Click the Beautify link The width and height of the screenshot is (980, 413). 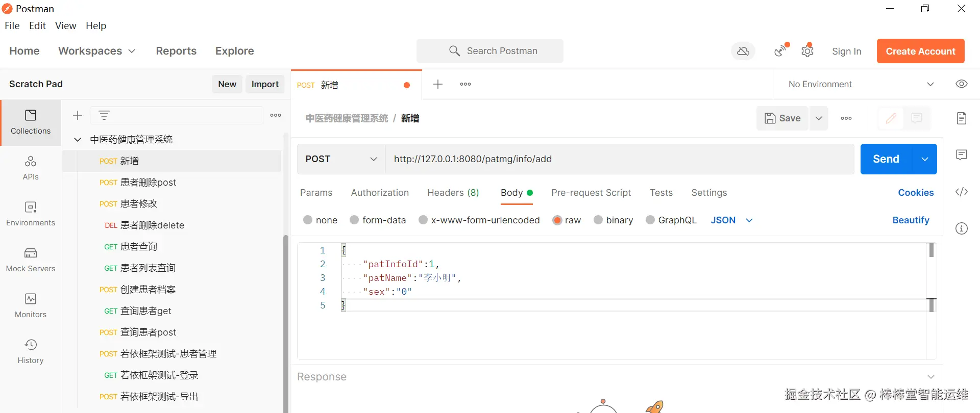click(x=911, y=220)
